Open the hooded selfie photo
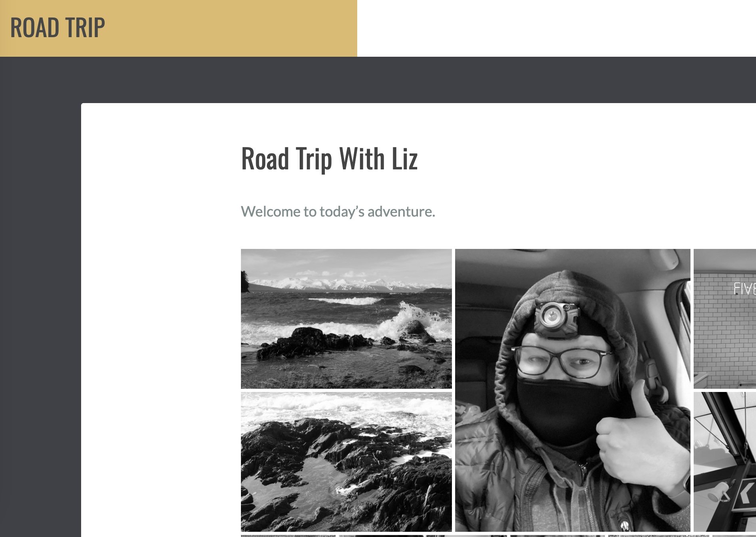756x537 pixels. tap(573, 390)
